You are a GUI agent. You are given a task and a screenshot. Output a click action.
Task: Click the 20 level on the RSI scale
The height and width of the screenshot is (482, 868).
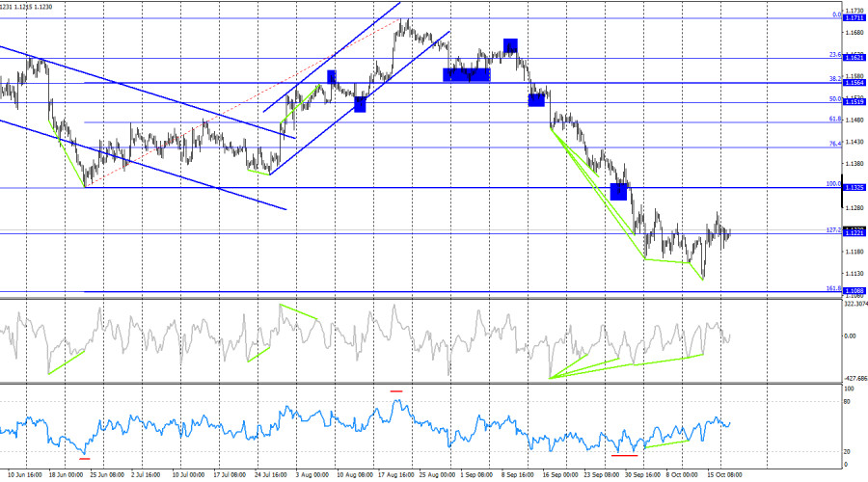[x=847, y=451]
